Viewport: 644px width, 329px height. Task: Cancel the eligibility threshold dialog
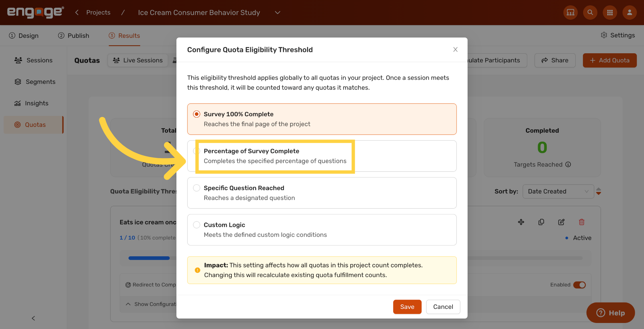click(x=443, y=307)
